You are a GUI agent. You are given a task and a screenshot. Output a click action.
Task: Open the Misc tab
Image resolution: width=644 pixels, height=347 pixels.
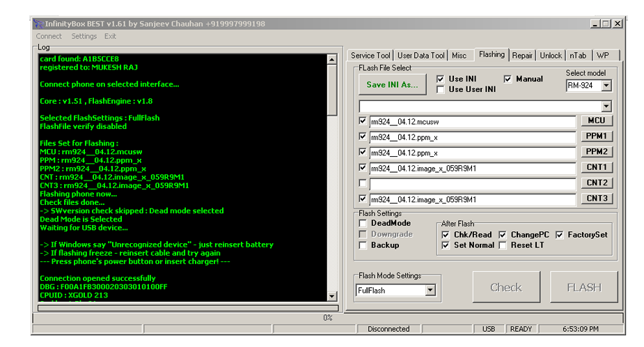(460, 56)
